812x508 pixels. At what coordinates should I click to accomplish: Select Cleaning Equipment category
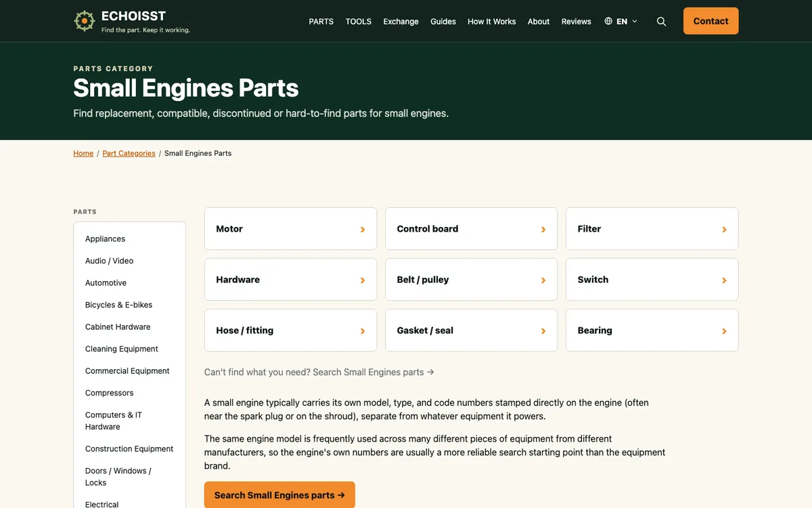[x=122, y=349]
